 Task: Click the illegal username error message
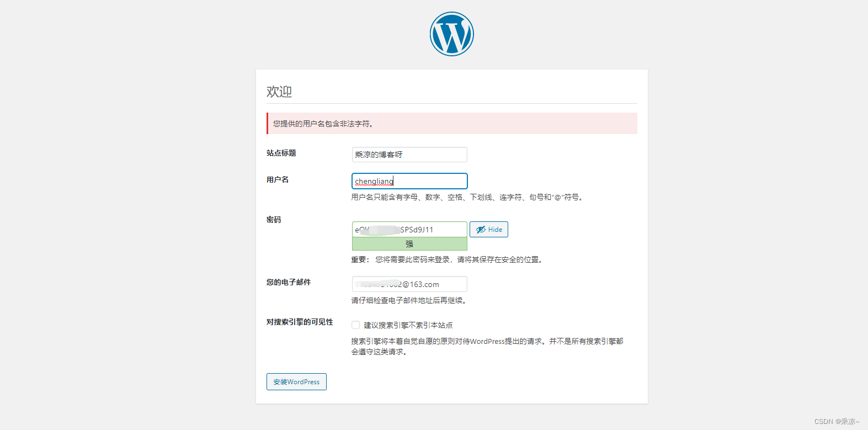pyautogui.click(x=452, y=124)
